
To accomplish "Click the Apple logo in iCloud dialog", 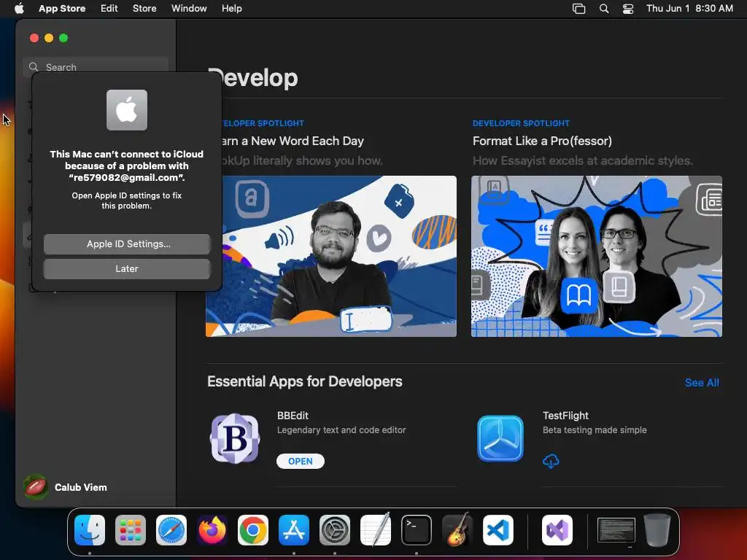I will (127, 110).
